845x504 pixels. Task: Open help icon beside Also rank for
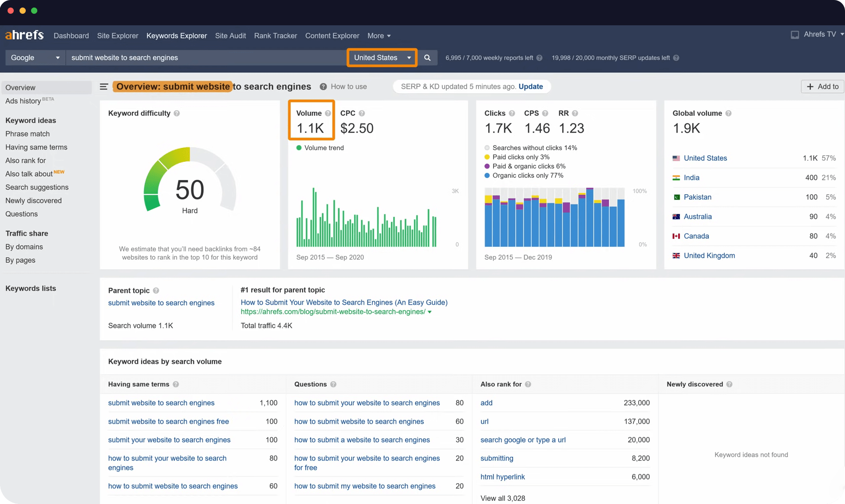528,384
